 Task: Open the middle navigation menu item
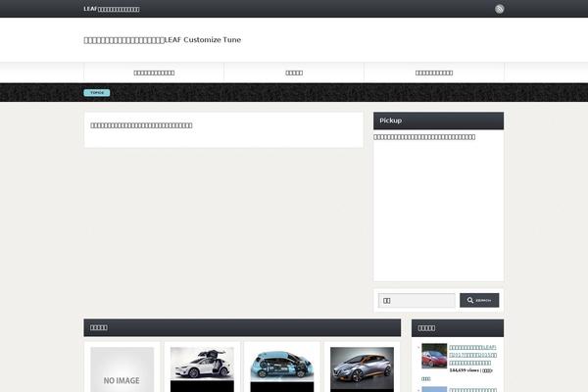tap(294, 73)
